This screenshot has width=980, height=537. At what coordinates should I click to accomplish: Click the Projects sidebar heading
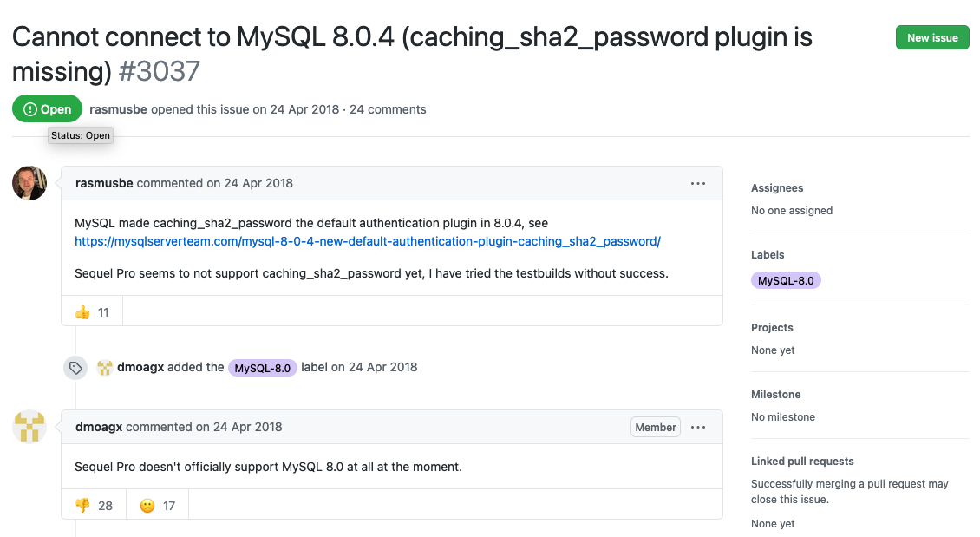pyautogui.click(x=772, y=328)
